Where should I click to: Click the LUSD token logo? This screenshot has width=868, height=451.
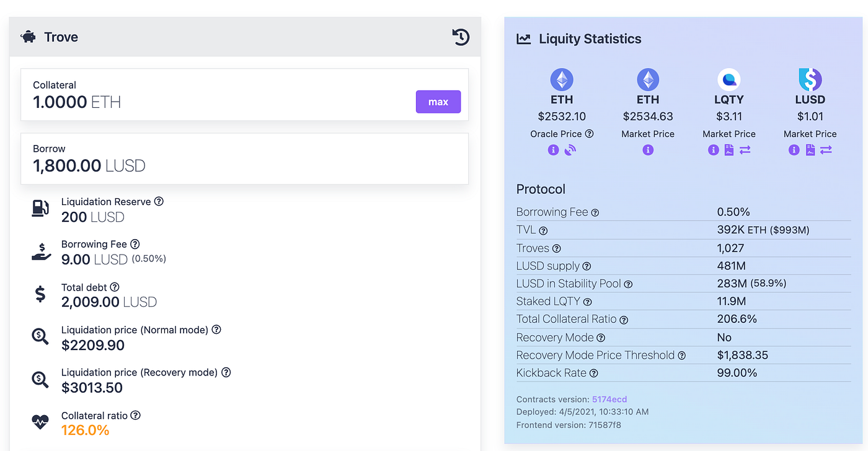[x=810, y=80]
